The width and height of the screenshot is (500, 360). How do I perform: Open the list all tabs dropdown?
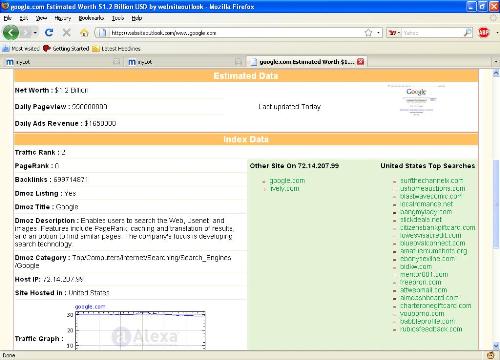[x=495, y=62]
